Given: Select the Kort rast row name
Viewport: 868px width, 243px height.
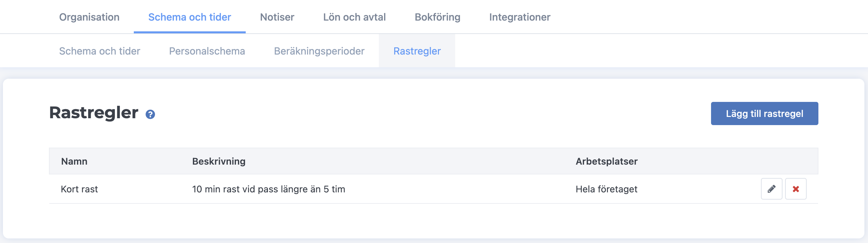Looking at the screenshot, I should pyautogui.click(x=79, y=189).
